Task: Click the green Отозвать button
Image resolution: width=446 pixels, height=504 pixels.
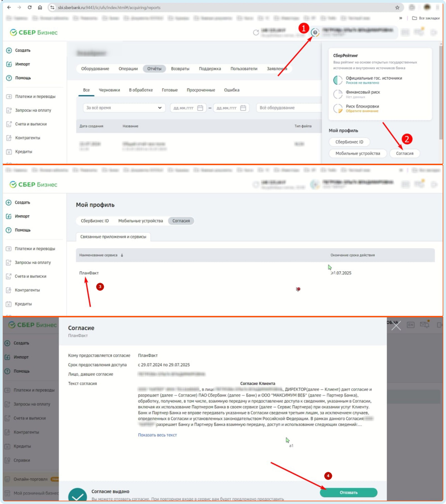Action: tap(348, 492)
